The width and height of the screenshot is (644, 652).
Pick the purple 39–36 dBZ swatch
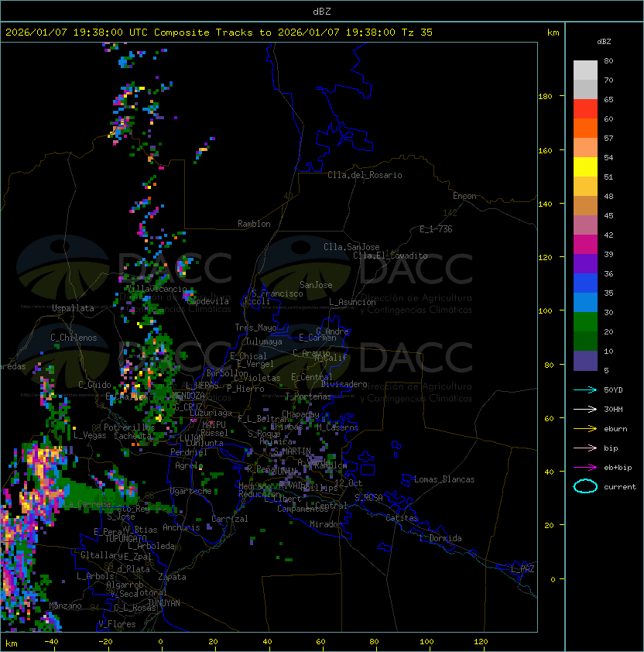click(x=585, y=263)
